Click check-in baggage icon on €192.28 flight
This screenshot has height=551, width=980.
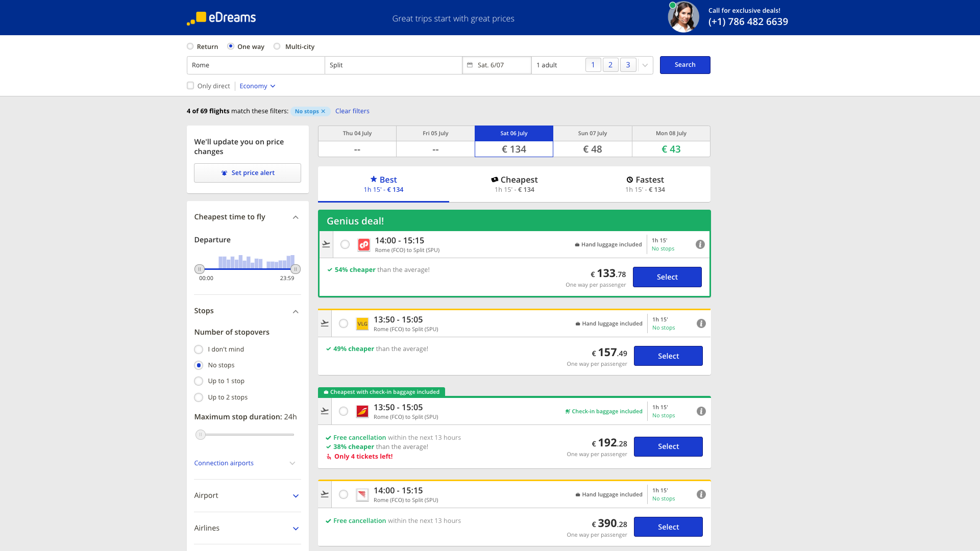(x=568, y=412)
